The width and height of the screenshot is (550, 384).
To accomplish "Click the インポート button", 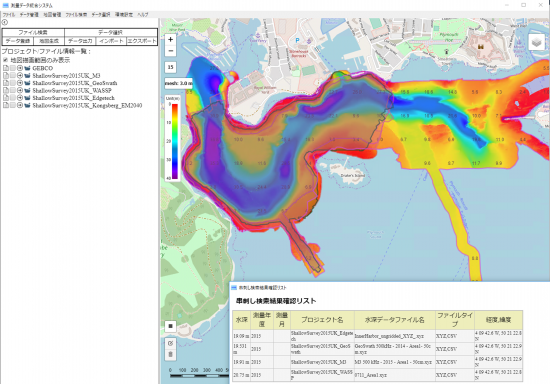I will [111, 41].
